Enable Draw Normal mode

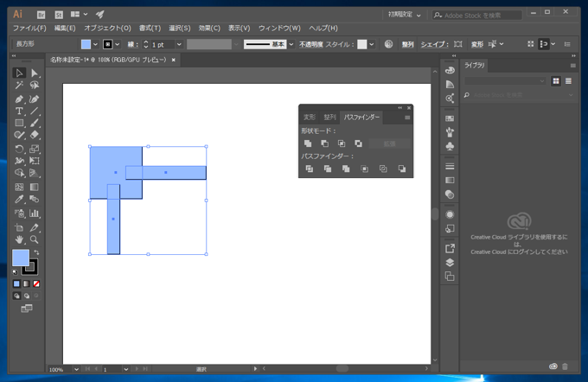click(16, 296)
